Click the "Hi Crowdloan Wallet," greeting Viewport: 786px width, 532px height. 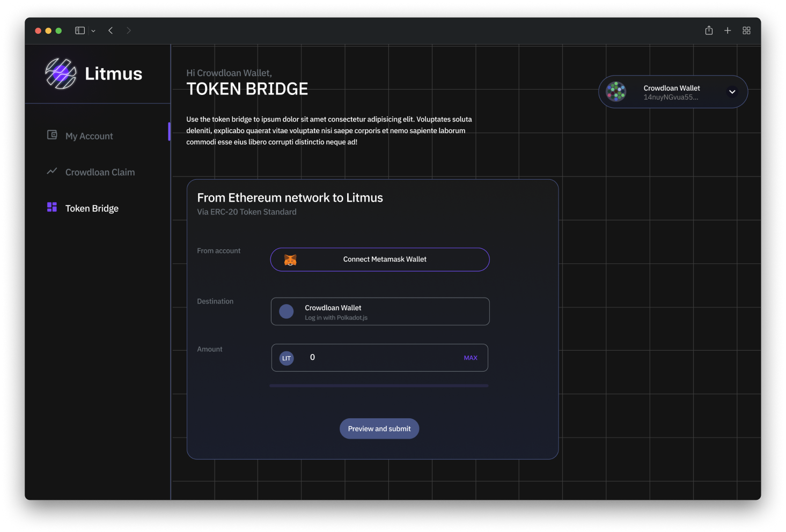click(229, 73)
